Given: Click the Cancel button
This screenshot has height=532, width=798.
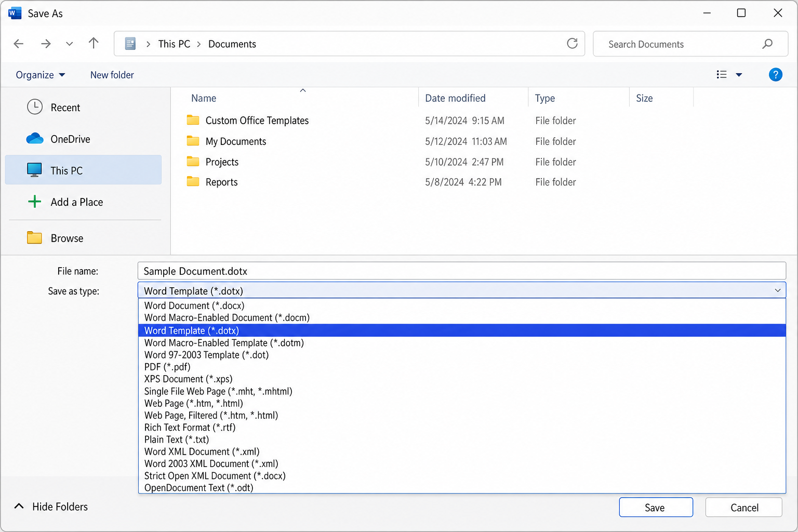Looking at the screenshot, I should 744,508.
